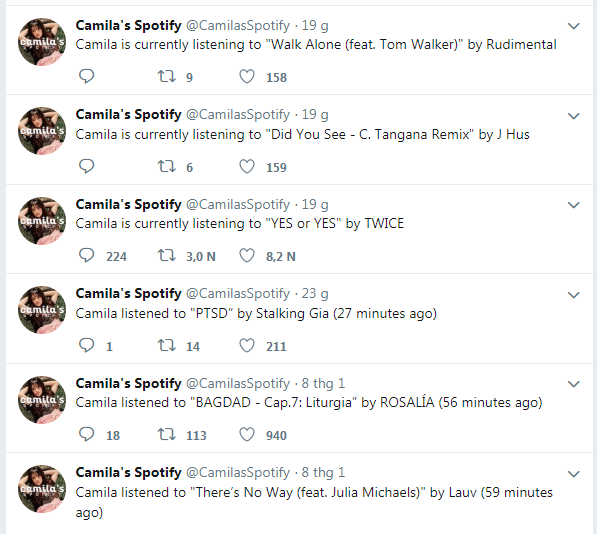Reply to the YES or YES tweet
The height and width of the screenshot is (534, 597).
[86, 255]
